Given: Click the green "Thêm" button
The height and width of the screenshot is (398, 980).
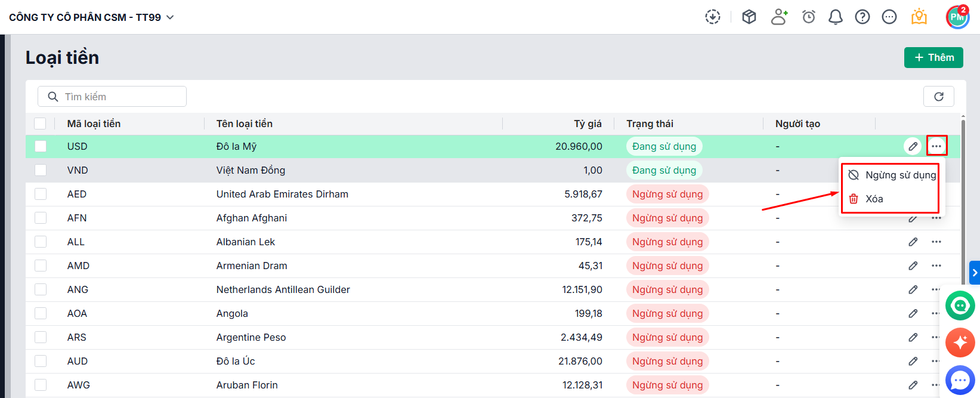Looking at the screenshot, I should (933, 57).
